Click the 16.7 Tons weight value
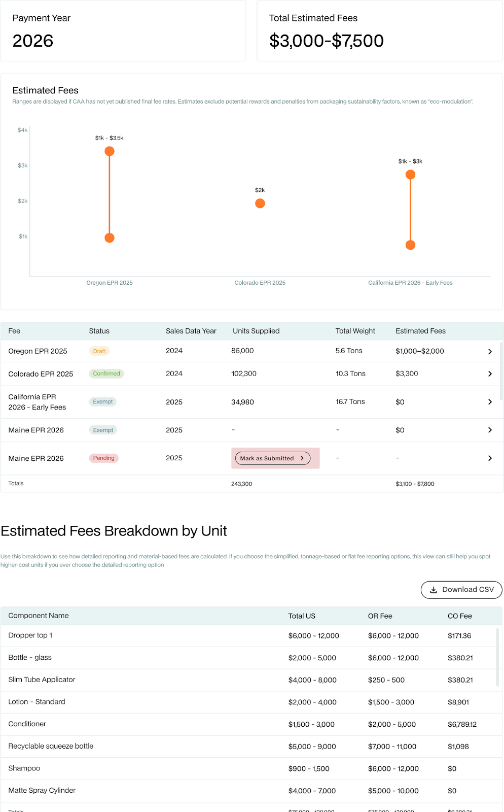Image resolution: width=504 pixels, height=812 pixels. pos(350,401)
